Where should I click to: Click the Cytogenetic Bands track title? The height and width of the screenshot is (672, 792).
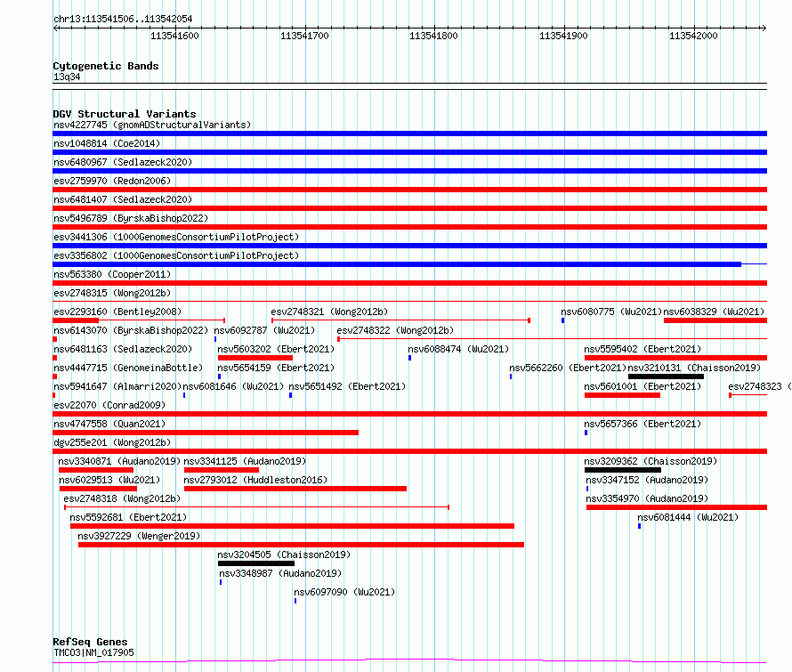[x=106, y=66]
